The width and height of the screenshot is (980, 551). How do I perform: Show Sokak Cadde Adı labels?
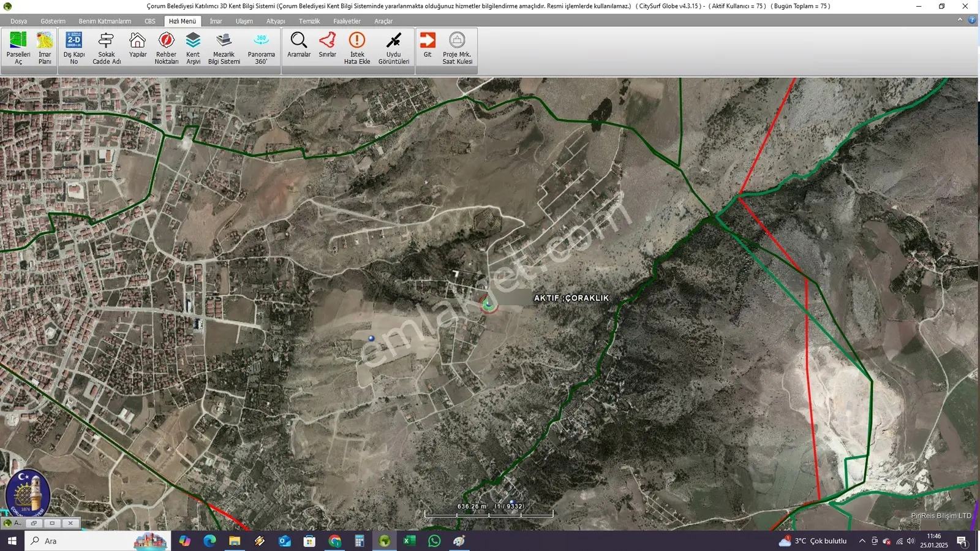click(x=107, y=48)
